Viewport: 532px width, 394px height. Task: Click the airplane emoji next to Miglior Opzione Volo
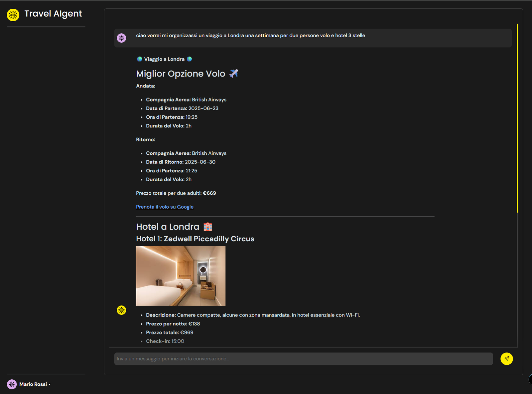coord(234,74)
